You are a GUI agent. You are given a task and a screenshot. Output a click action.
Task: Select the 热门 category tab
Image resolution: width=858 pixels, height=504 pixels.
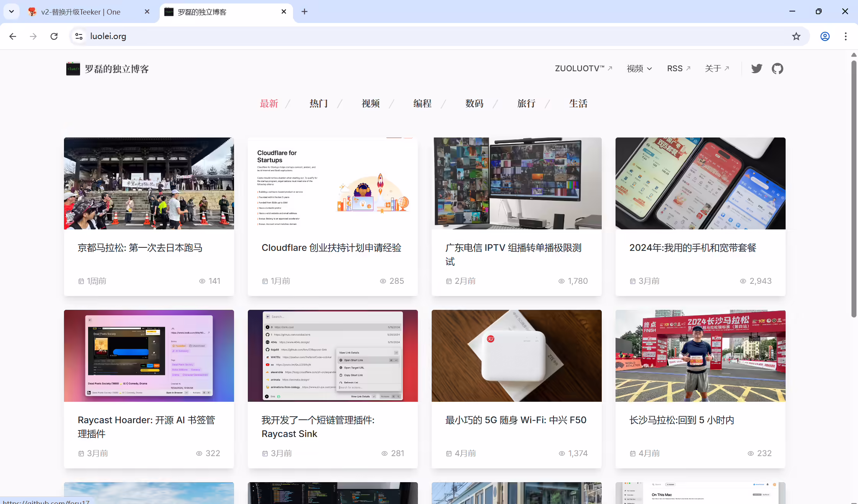click(x=319, y=103)
